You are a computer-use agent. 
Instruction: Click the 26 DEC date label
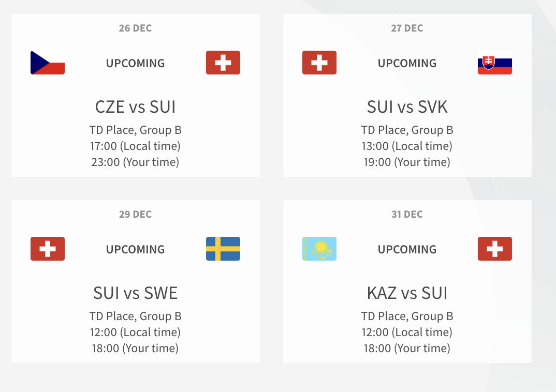tap(136, 28)
